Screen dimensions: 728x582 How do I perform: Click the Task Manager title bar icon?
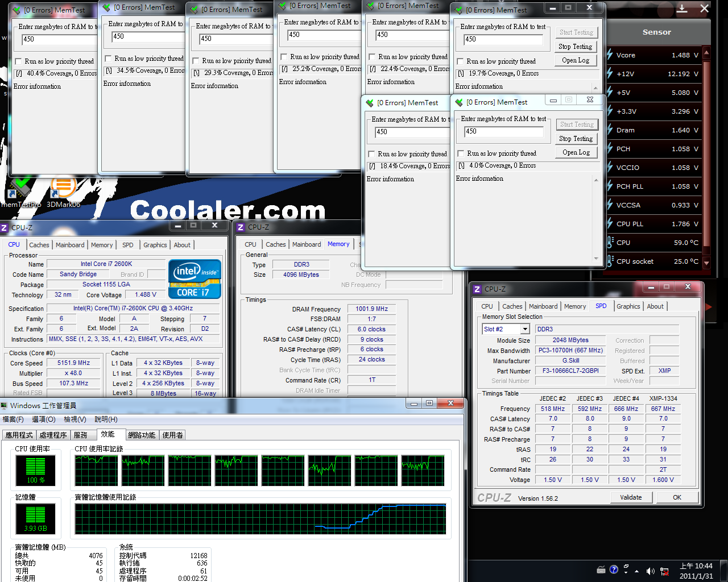point(5,405)
